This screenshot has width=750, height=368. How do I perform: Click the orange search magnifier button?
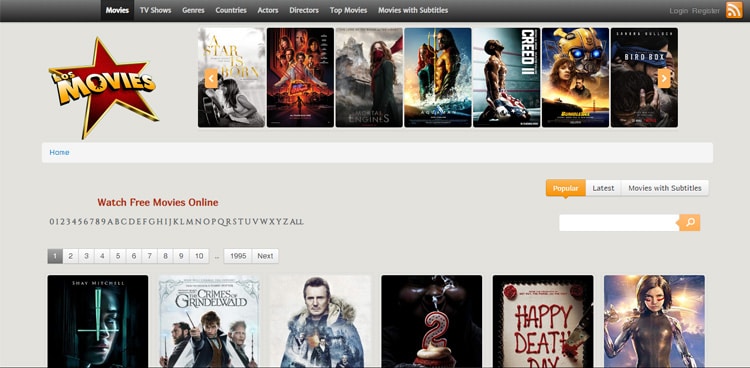tap(690, 223)
